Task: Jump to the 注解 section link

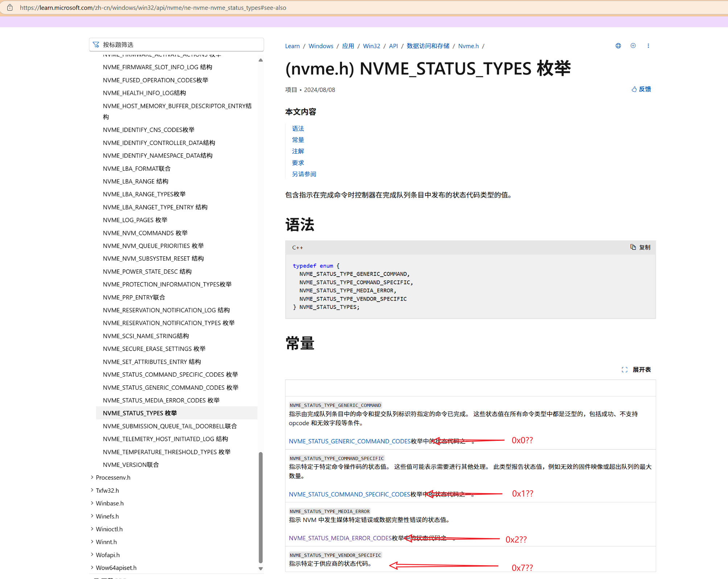Action: click(x=298, y=151)
